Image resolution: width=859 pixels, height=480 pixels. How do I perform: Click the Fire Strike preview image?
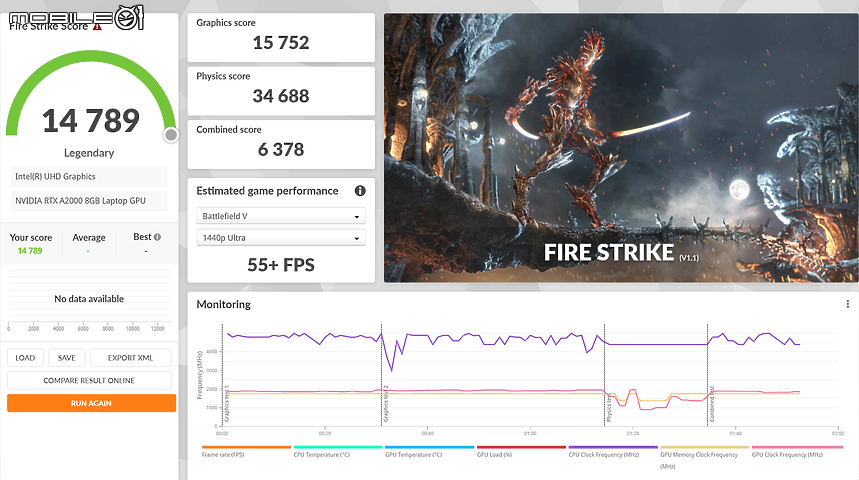pyautogui.click(x=621, y=148)
